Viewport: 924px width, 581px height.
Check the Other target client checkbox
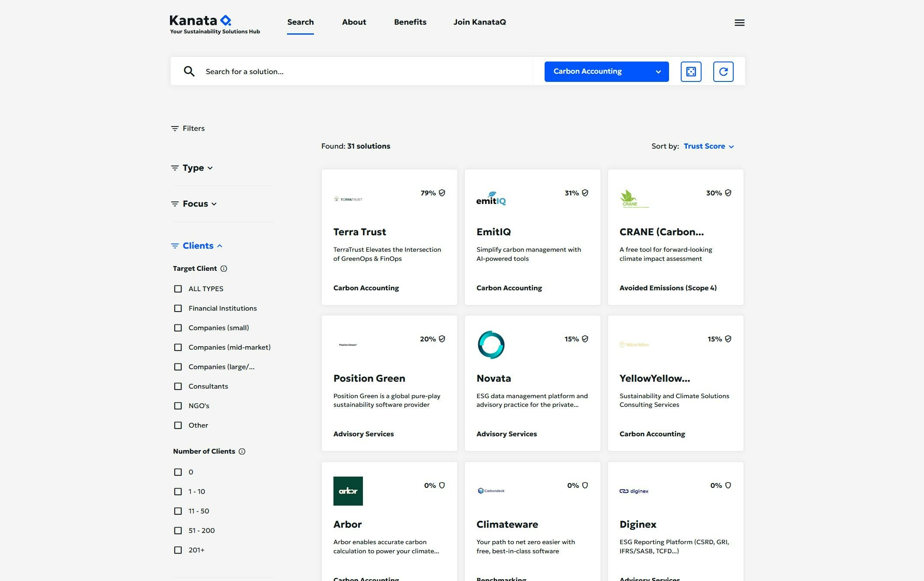coord(178,425)
